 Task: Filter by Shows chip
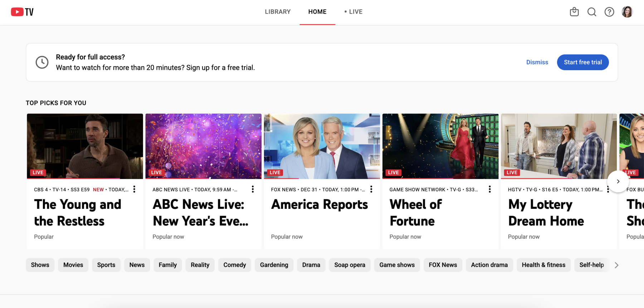[40, 265]
